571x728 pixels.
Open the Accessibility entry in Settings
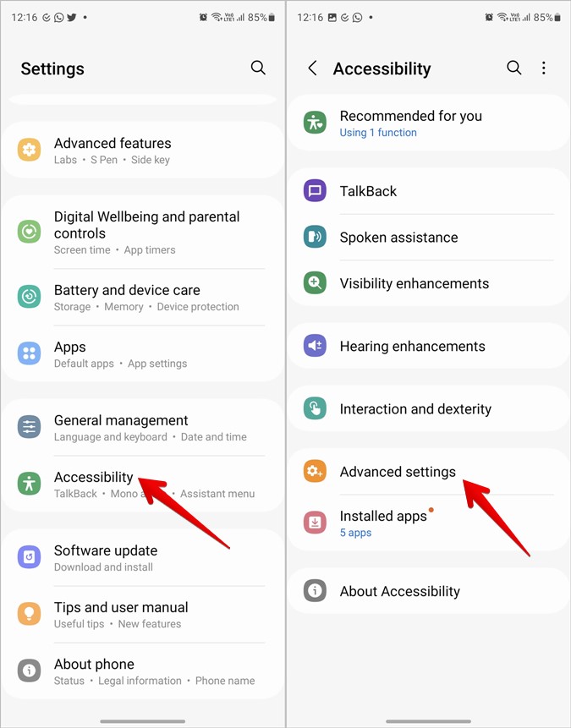[x=143, y=484]
